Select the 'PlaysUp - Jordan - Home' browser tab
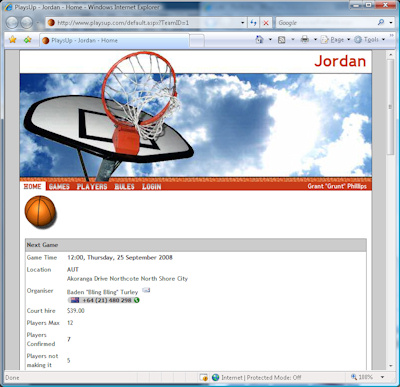400x387 pixels. coord(114,40)
